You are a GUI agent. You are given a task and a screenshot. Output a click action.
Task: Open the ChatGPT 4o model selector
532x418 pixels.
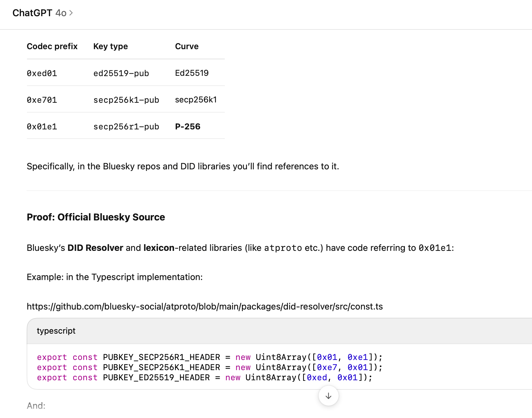pos(39,13)
